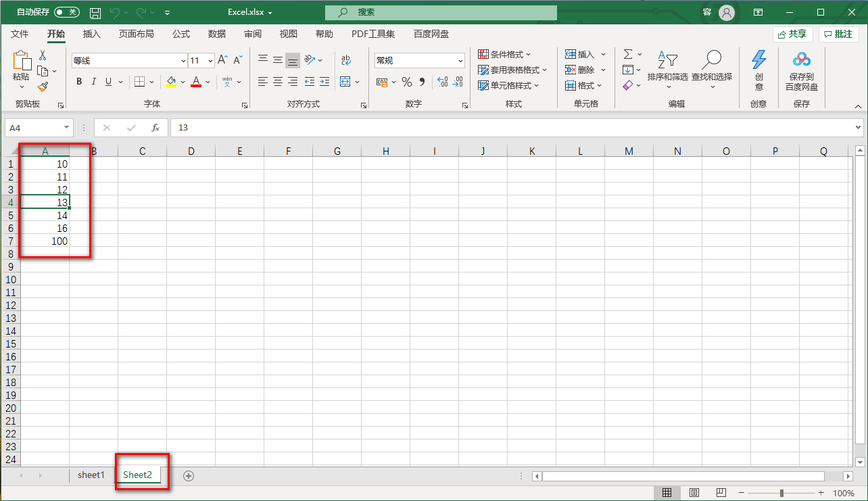Open the font size dropdown
868x501 pixels.
tap(210, 60)
